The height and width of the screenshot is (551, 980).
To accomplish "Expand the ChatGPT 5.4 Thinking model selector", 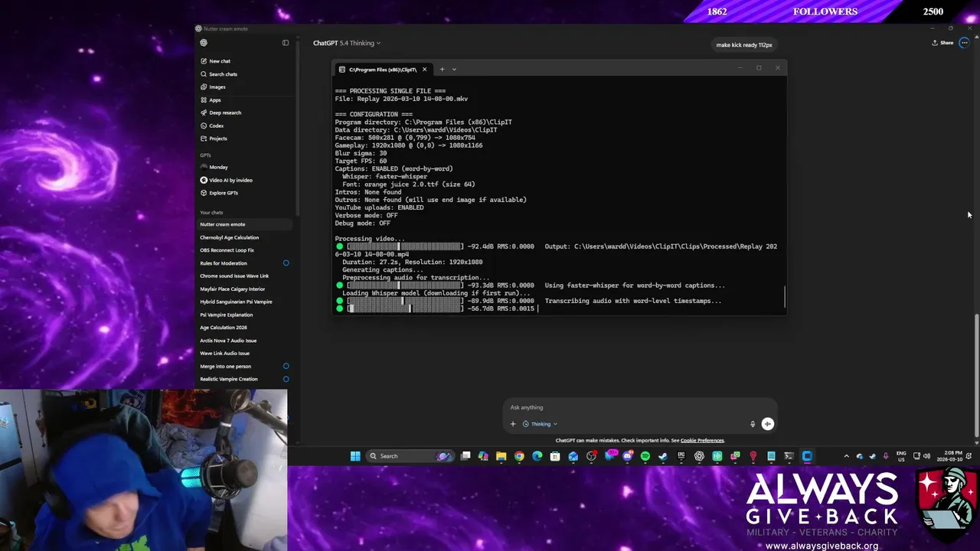I will (x=346, y=43).
